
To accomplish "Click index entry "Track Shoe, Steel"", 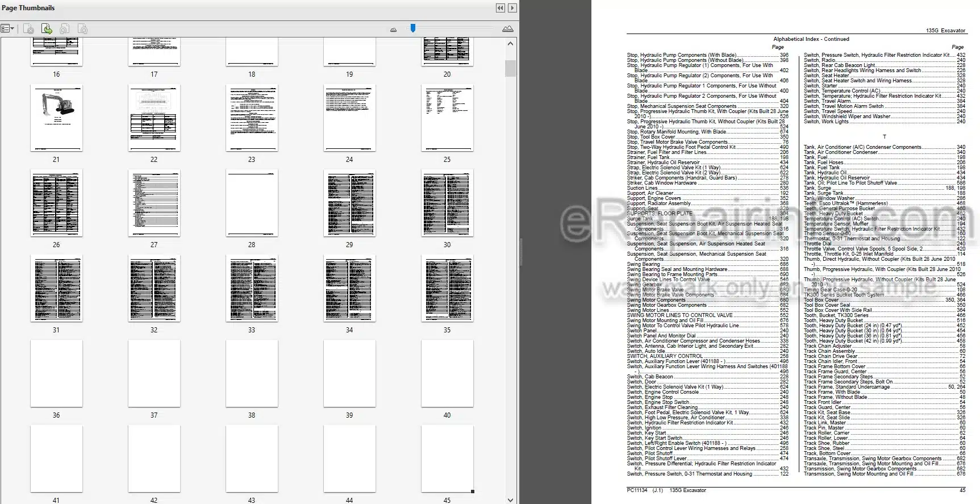I will pyautogui.click(x=885, y=448).
